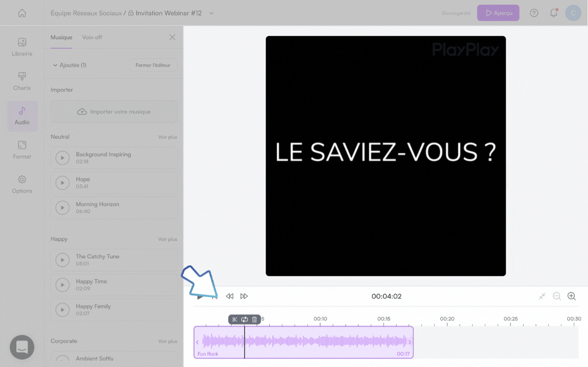
Task: Click the loop icon above the audio clip
Action: tap(244, 319)
